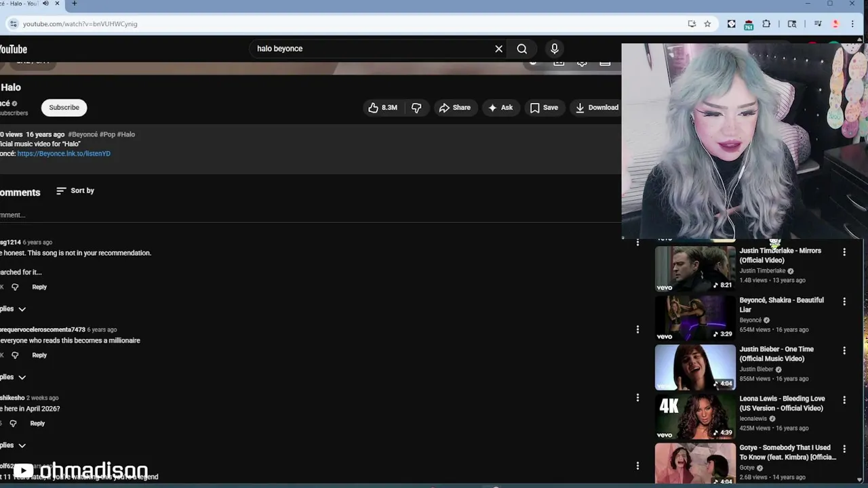Visit the leonalewis channel name

coord(753,419)
